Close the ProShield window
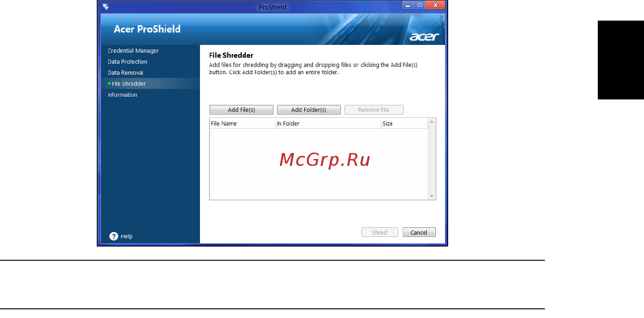The image size is (644, 318). tap(435, 5)
